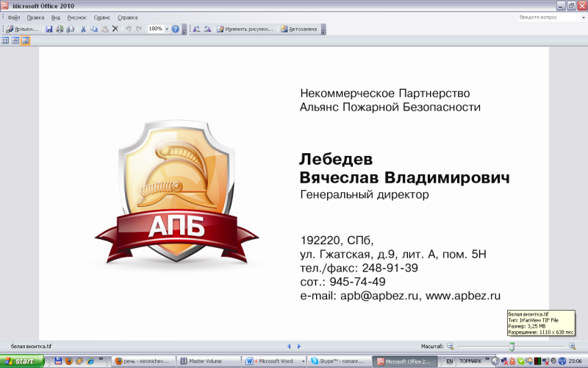Click the TOPMARK taskbar toolbar label

(x=470, y=361)
